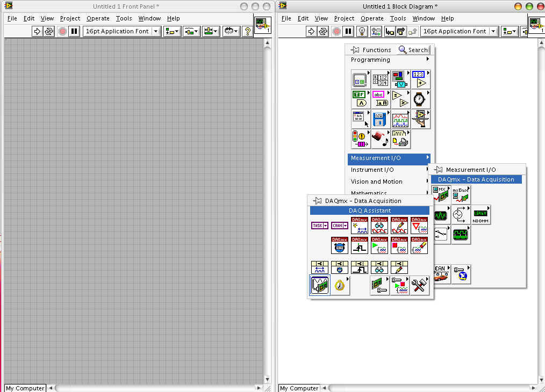Click the Front Panel horizontal scrollbar
Image resolution: width=545 pixels, height=392 pixels.
(155, 388)
